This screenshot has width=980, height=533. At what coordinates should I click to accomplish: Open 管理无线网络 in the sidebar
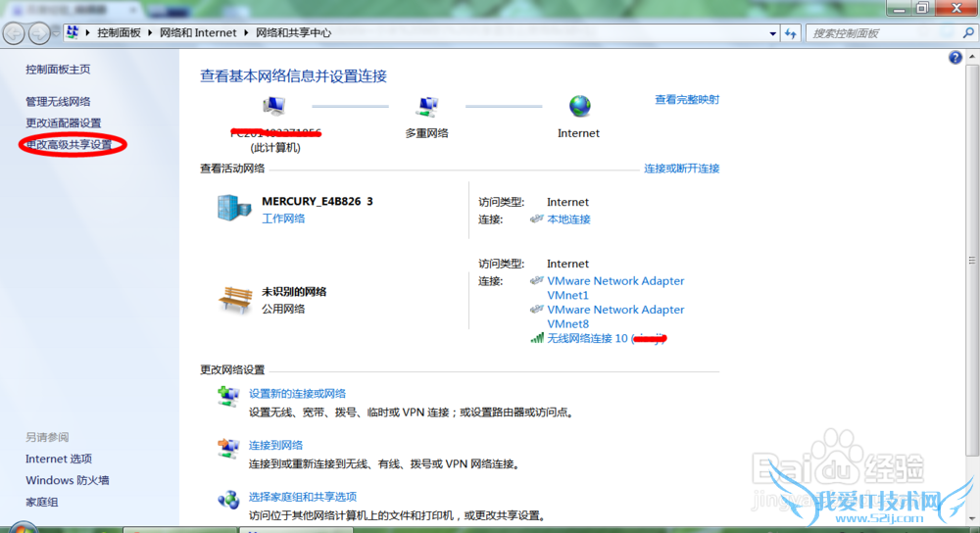point(58,101)
